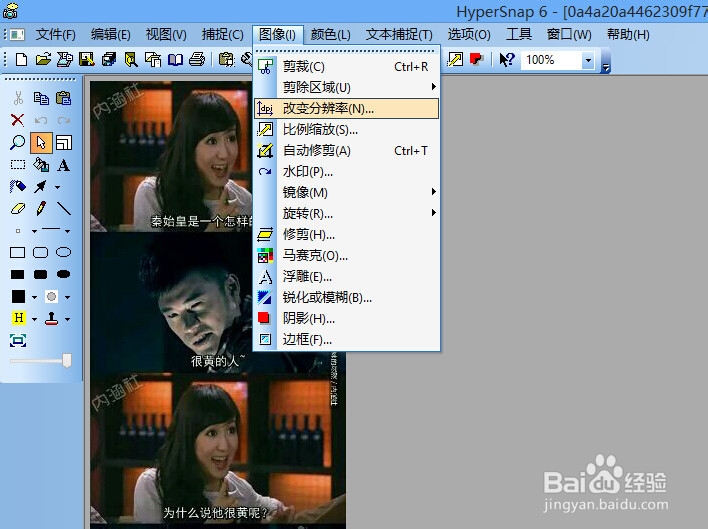Select the diagonal Line tool
The width and height of the screenshot is (708, 529).
64,208
